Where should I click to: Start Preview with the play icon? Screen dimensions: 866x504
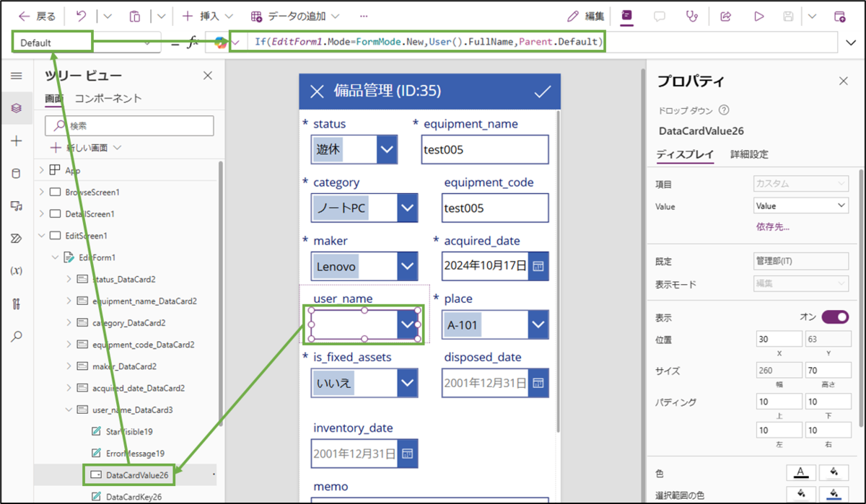tap(759, 17)
